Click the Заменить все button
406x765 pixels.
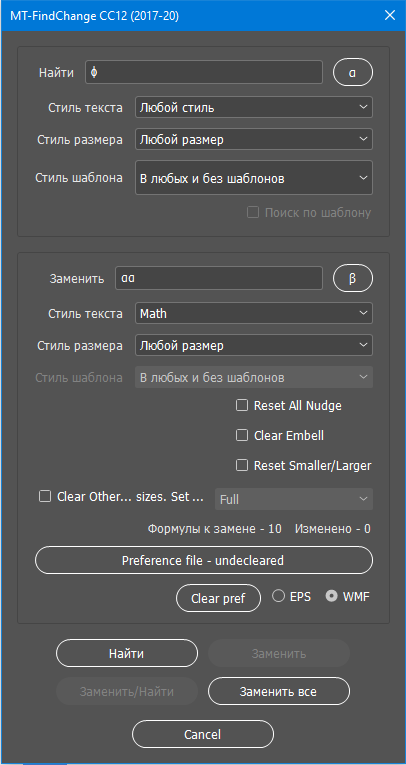(279, 691)
